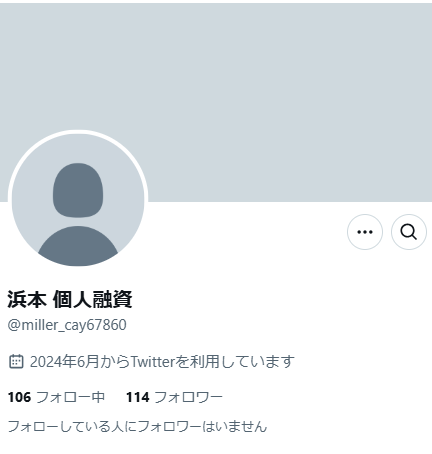Open the three-dots more options button
The width and height of the screenshot is (432, 454).
pos(365,232)
